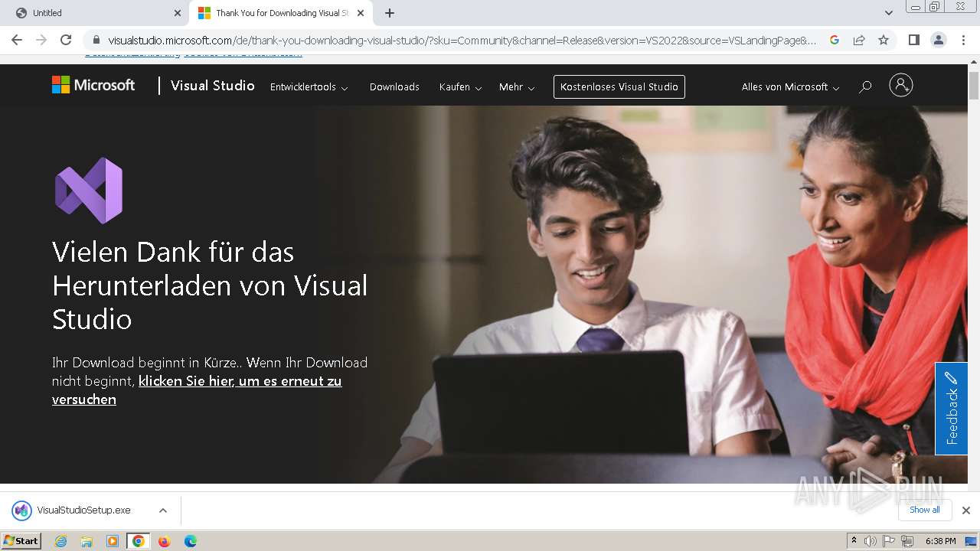The height and width of the screenshot is (551, 980).
Task: Open the Visual Studio home link
Action: tap(212, 86)
